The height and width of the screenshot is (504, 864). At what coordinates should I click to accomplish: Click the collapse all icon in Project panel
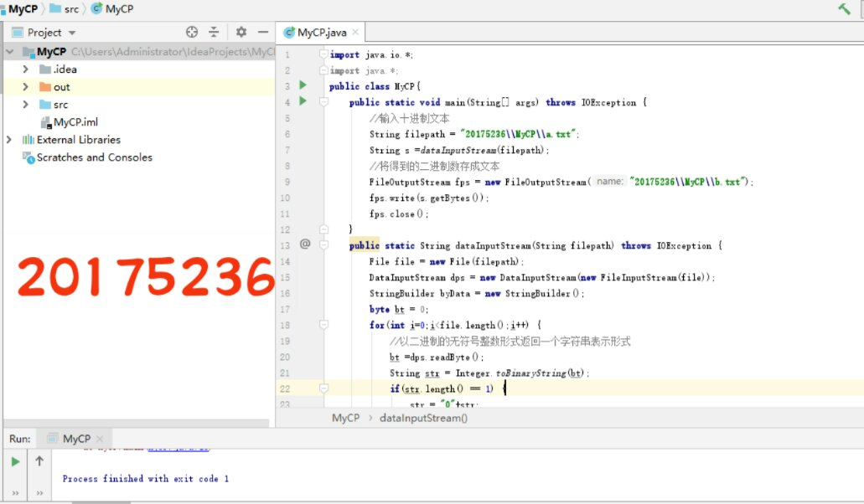(x=214, y=32)
